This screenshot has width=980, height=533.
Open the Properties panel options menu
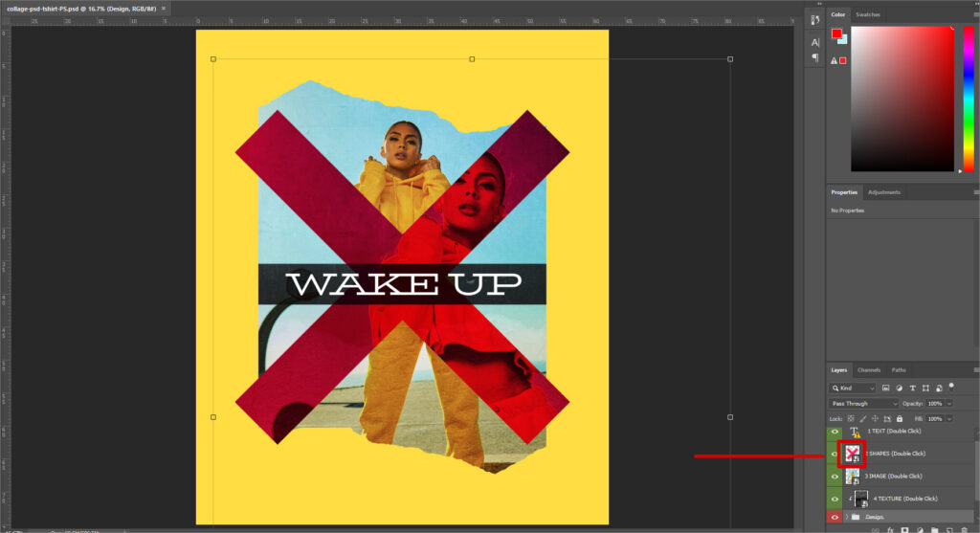coord(975,192)
